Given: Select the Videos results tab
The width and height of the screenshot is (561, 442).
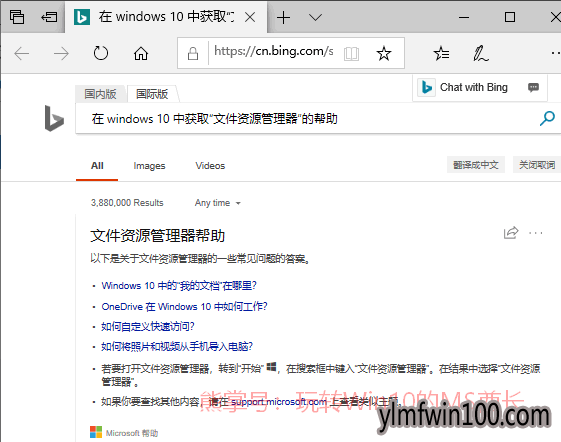Looking at the screenshot, I should click(210, 166).
